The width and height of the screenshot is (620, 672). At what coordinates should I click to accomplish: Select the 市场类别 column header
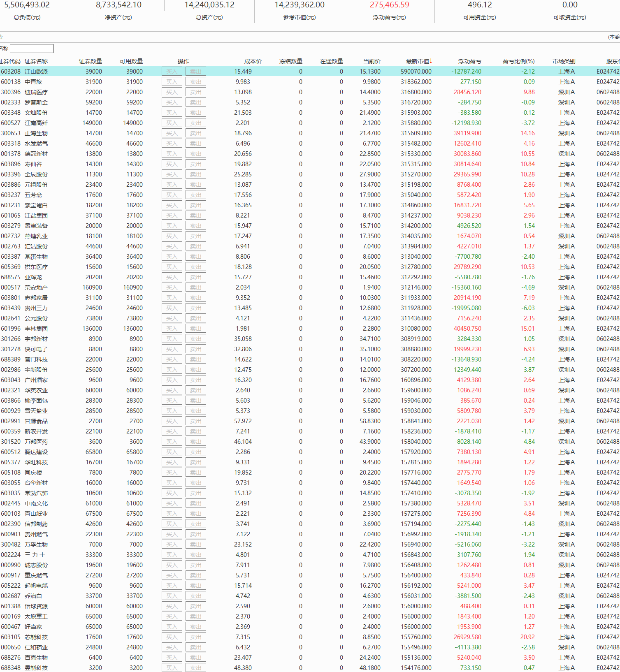pyautogui.click(x=564, y=61)
